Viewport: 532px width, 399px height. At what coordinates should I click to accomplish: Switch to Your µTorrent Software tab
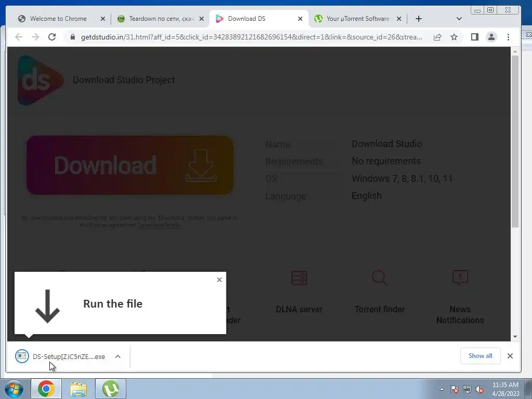[357, 19]
